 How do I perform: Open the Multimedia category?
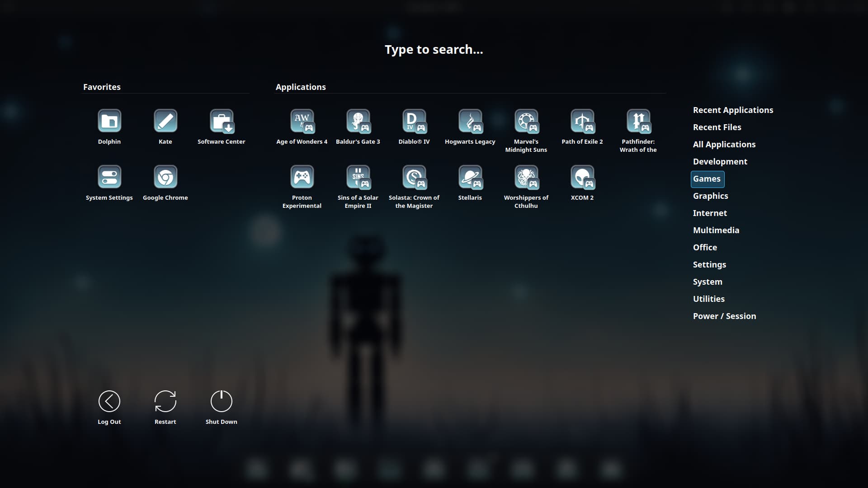[x=716, y=230]
